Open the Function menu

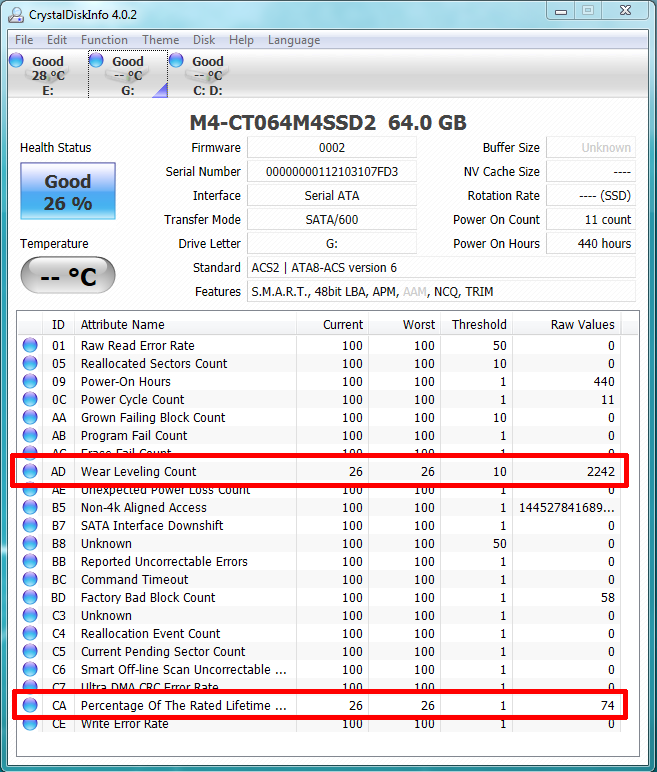tap(104, 40)
